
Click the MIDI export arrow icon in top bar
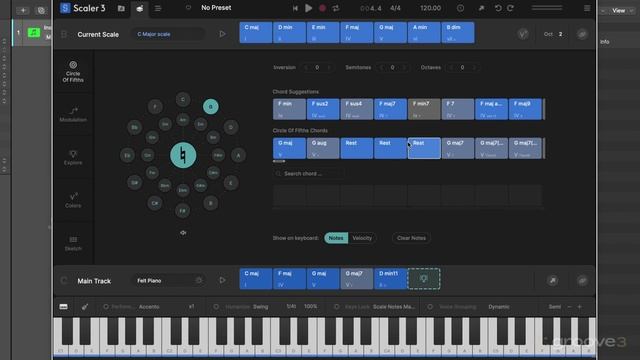pyautogui.click(x=481, y=8)
